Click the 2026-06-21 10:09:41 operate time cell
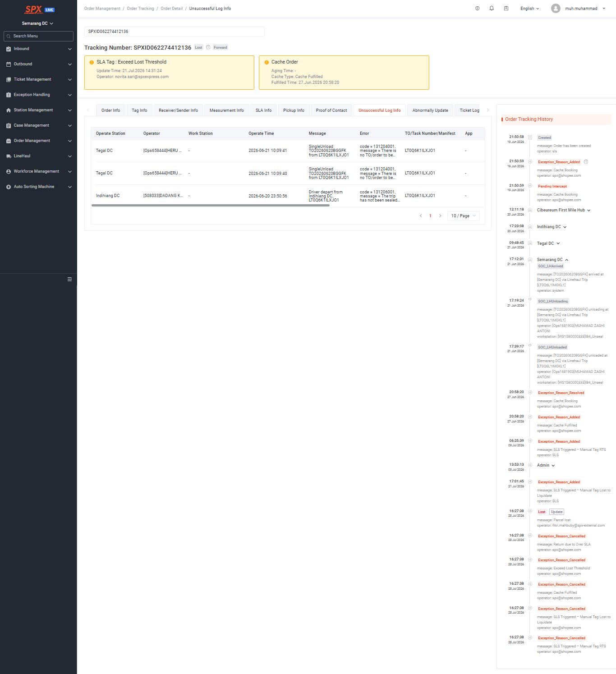Screen dimensions: 616x674 pos(268,151)
